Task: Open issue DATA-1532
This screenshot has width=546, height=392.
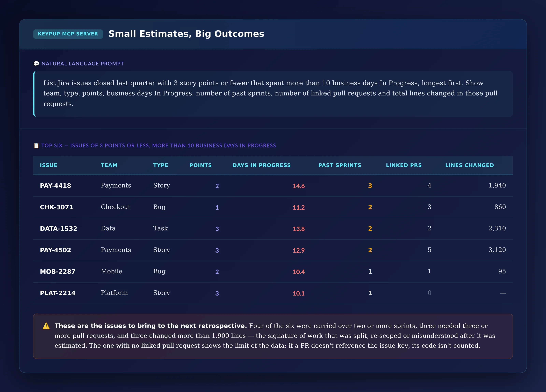Action: 59,228
